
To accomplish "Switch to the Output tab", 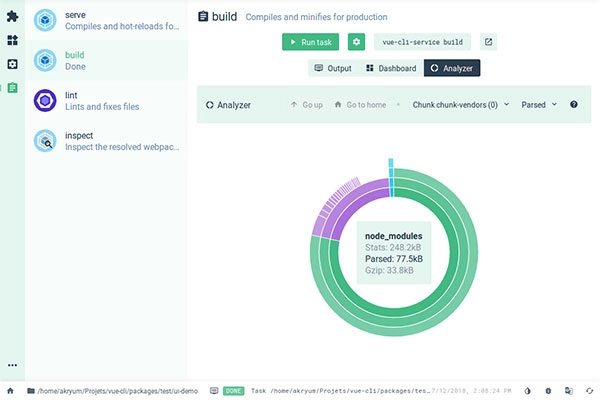I will (x=332, y=68).
